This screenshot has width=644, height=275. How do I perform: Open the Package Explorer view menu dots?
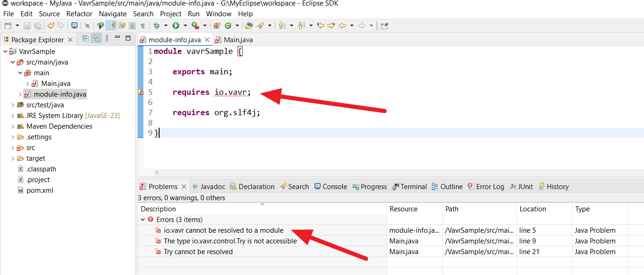(107, 39)
